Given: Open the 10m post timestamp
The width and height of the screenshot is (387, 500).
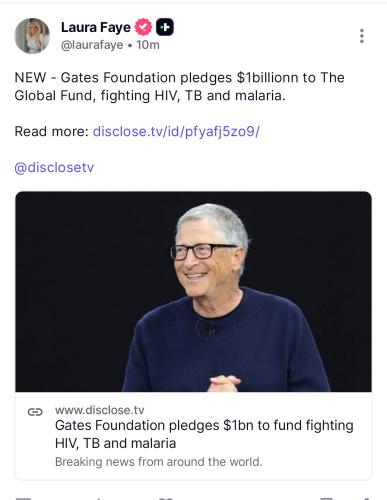Looking at the screenshot, I should pyautogui.click(x=148, y=45).
